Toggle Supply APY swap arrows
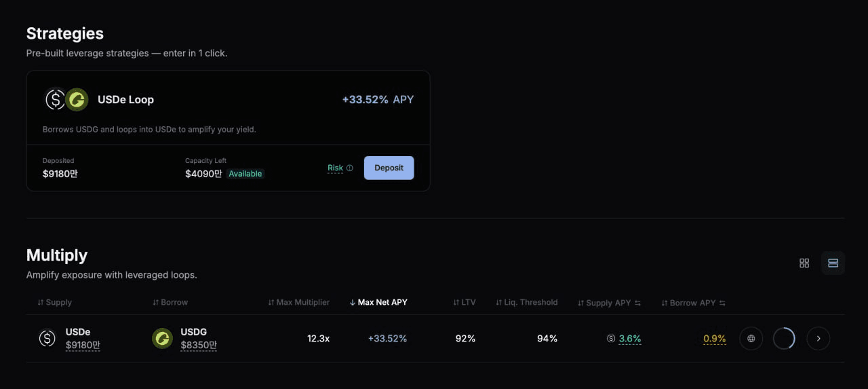 pos(637,303)
